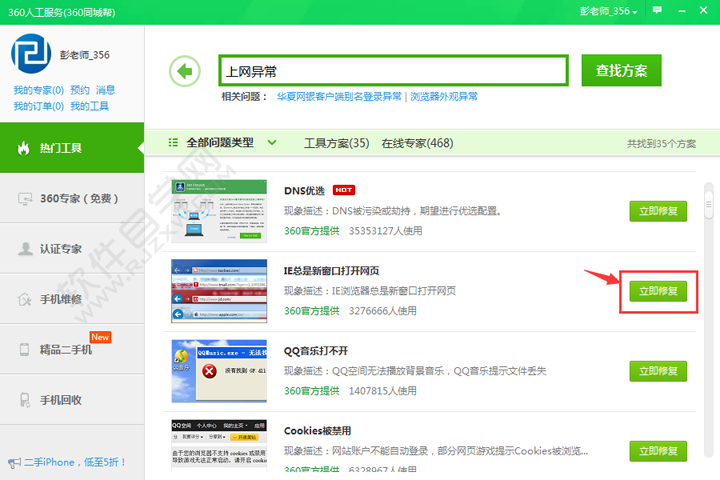Open the 精品二手机 sidebar item
This screenshot has height=480, width=720.
[x=72, y=350]
